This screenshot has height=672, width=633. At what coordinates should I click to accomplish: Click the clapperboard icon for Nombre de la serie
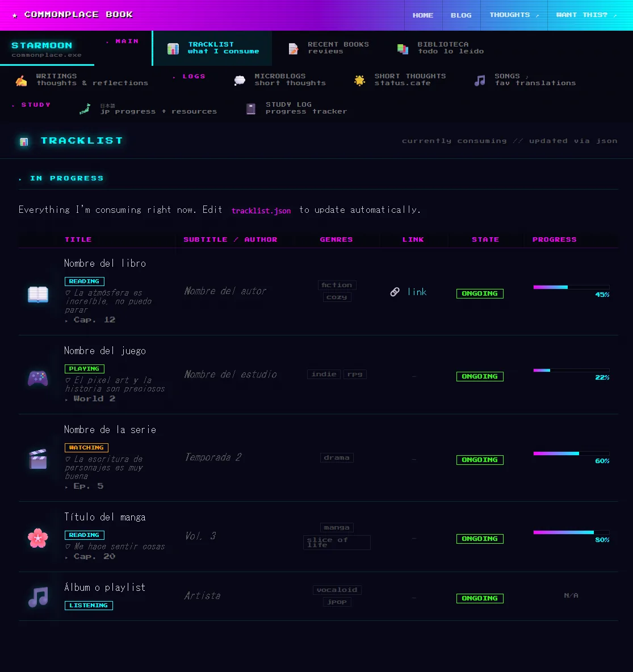37,459
